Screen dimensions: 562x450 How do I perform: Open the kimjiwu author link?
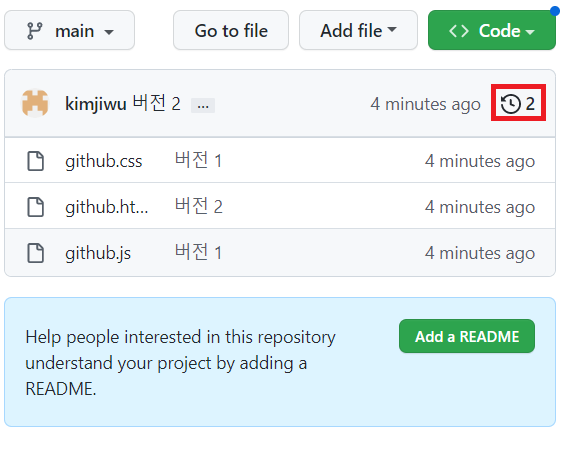point(96,104)
